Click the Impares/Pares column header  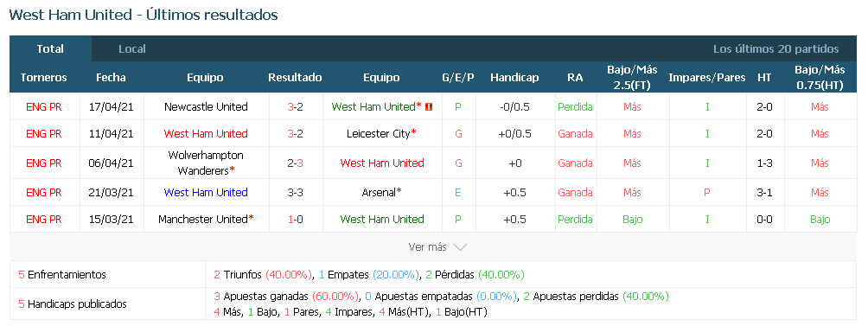tap(707, 78)
